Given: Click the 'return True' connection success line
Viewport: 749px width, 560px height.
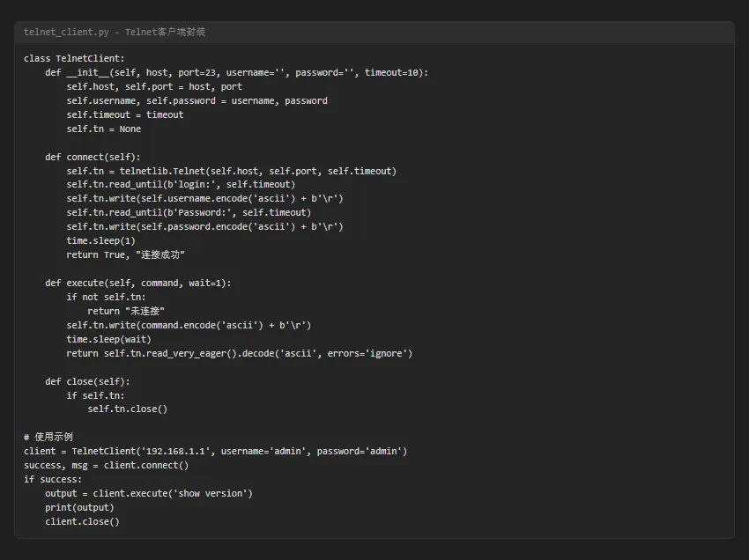Looking at the screenshot, I should [125, 254].
